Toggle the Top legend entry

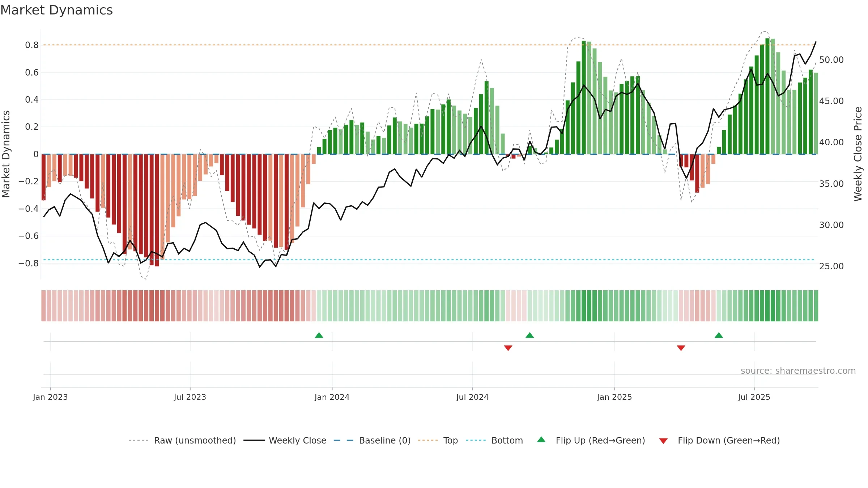coord(438,440)
